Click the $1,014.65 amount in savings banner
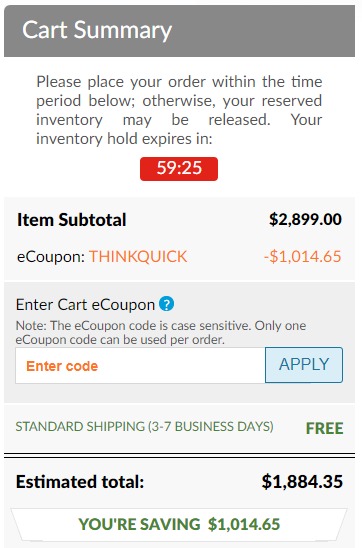Screen dimensions: 362x548 (x=244, y=524)
